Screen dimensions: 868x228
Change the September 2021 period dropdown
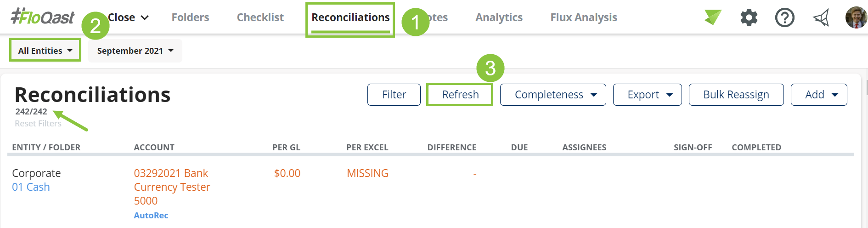[x=135, y=51]
